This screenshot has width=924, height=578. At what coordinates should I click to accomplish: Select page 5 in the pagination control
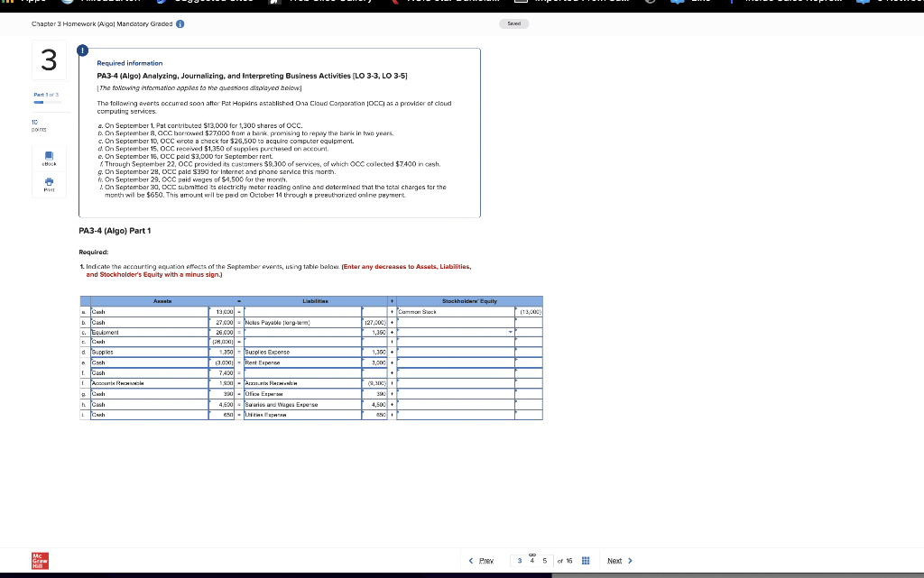[x=545, y=560]
